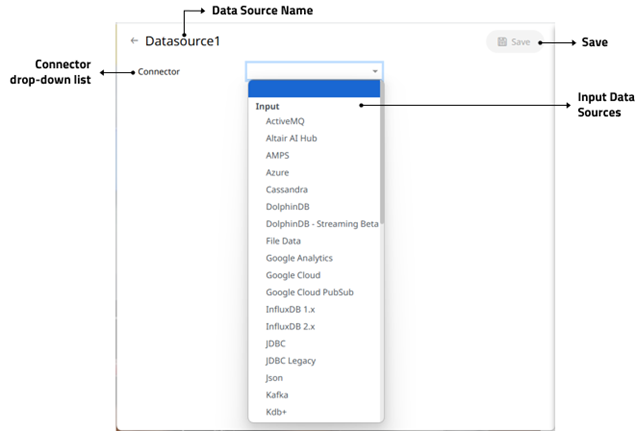Viewport: 635px width, 431px height.
Task: Select Altair AI Hub connector
Action: (291, 138)
